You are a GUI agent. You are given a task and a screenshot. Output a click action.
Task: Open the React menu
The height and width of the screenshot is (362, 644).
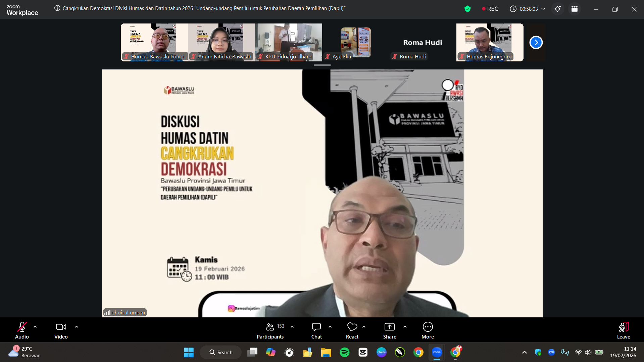pos(352,330)
